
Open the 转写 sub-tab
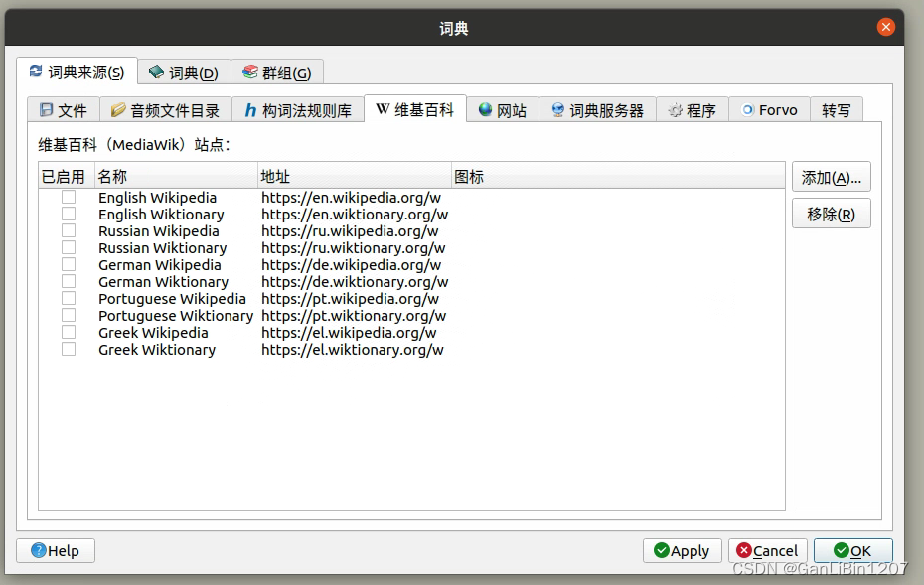(837, 110)
